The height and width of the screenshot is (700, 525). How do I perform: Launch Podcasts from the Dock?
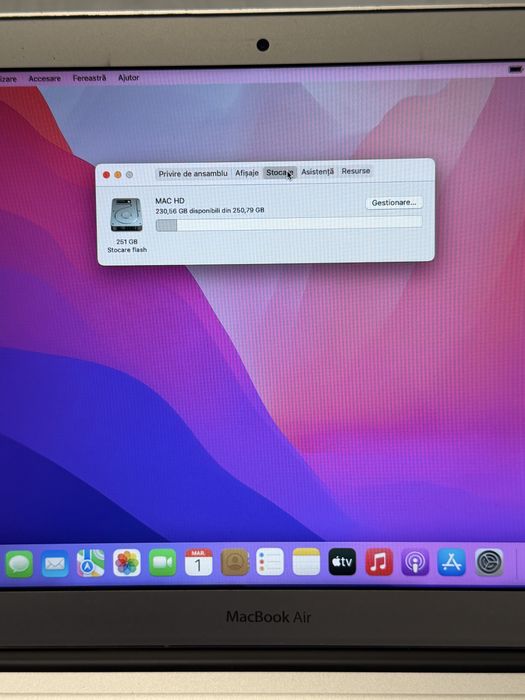415,562
